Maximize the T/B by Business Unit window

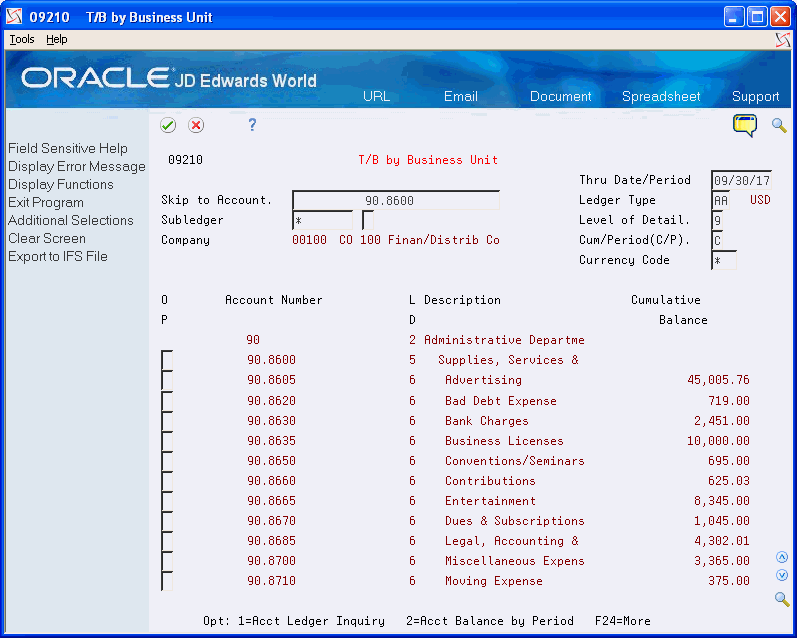(757, 17)
